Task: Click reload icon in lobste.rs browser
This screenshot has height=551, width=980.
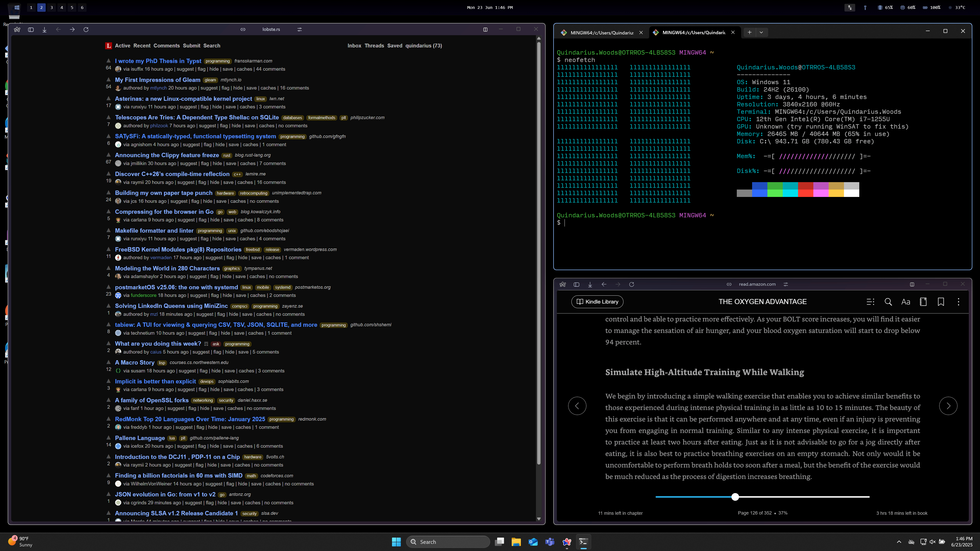Action: (86, 29)
